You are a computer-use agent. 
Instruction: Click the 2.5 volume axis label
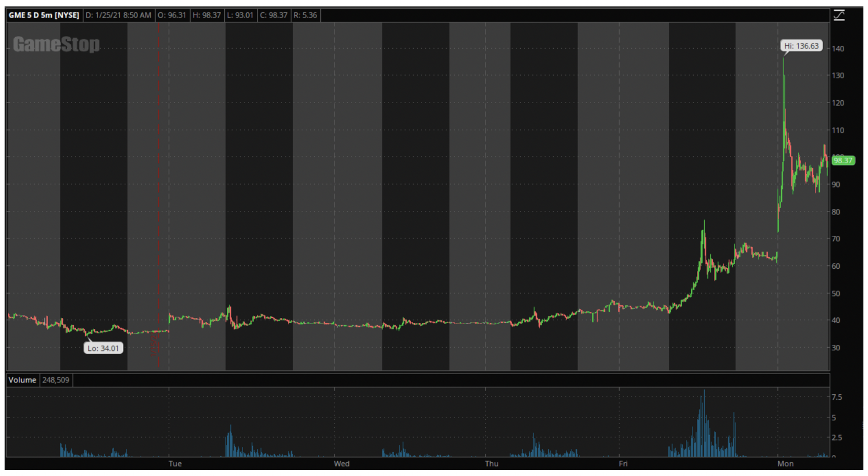(837, 437)
